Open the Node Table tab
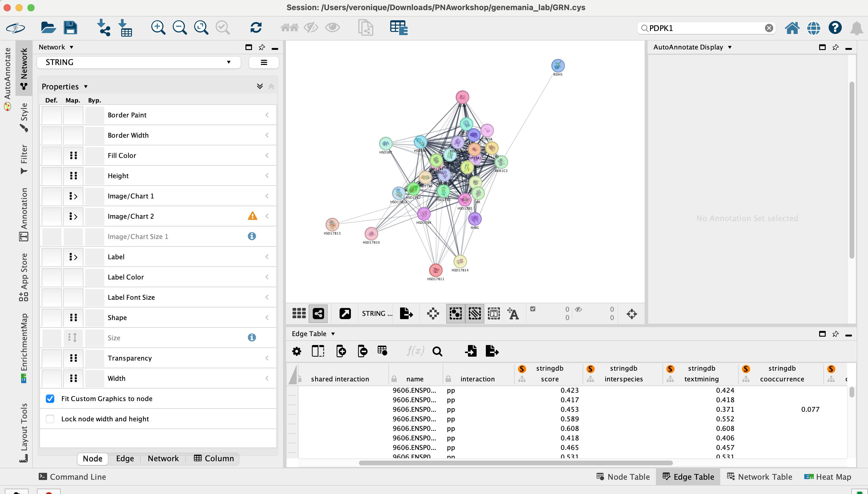The height and width of the screenshot is (494, 868). pyautogui.click(x=623, y=477)
